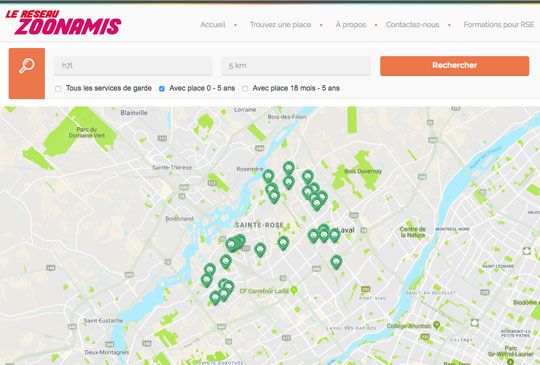
Task: Select the isolated daycare marker southeast of Laval
Action: (336, 262)
